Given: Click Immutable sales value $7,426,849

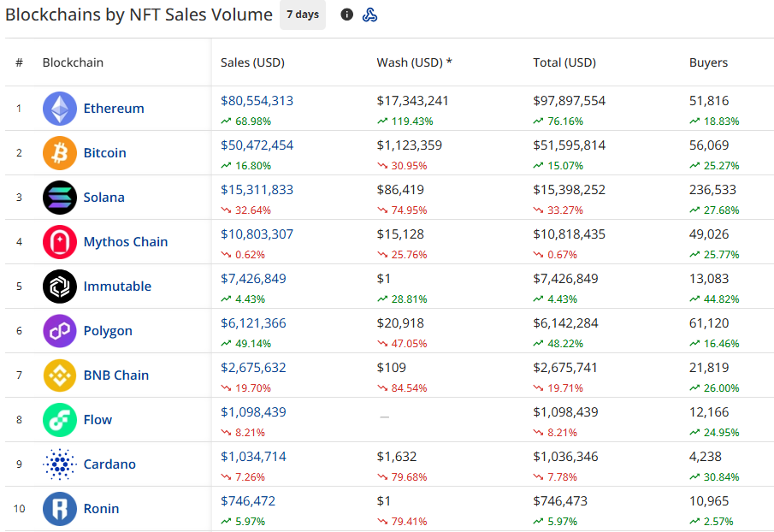Looking at the screenshot, I should click(x=253, y=278).
